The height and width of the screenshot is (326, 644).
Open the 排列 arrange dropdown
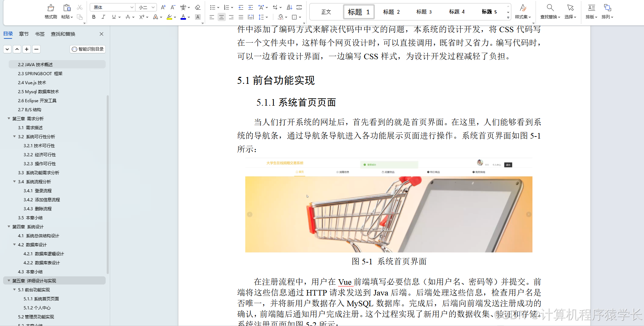607,11
